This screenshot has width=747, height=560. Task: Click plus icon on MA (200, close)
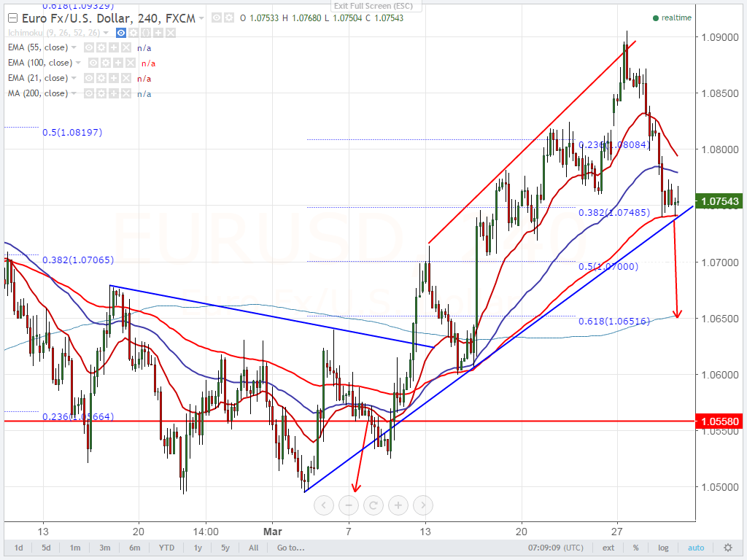(113, 93)
